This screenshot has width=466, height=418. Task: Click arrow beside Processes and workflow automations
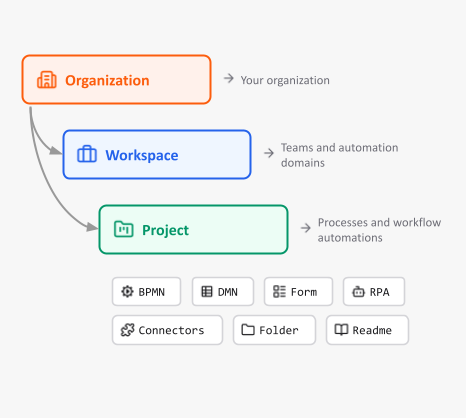tap(305, 228)
